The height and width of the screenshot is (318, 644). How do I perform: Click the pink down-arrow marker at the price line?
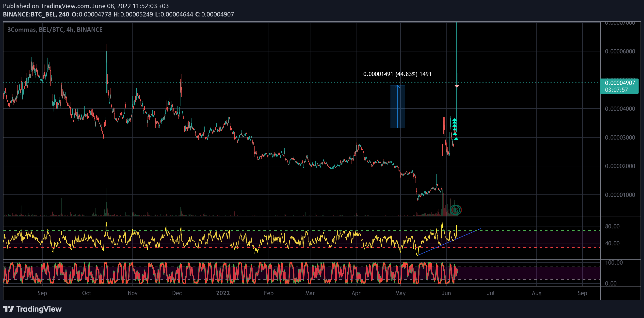click(456, 86)
